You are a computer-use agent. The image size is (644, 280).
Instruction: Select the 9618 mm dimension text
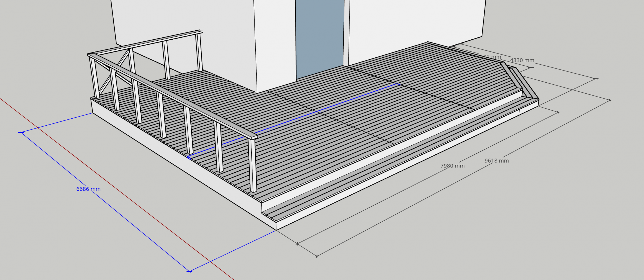pyautogui.click(x=496, y=161)
